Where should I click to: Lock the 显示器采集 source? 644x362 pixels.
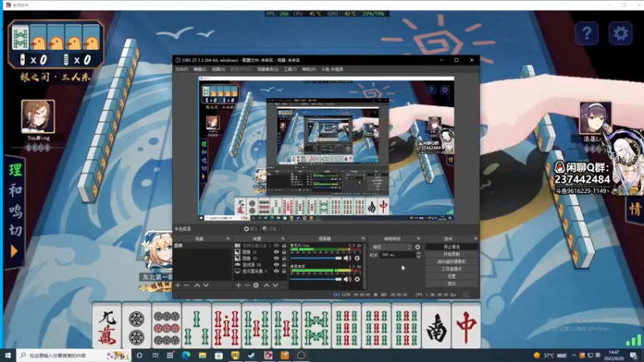[x=284, y=271]
